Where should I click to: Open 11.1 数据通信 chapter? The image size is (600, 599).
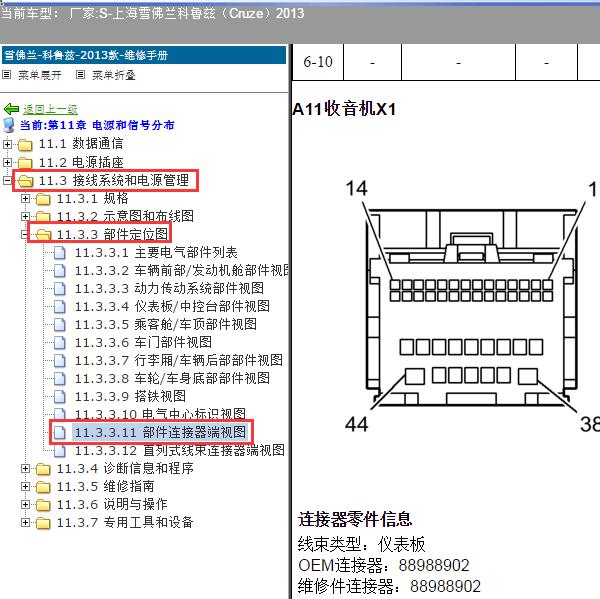coord(81,144)
